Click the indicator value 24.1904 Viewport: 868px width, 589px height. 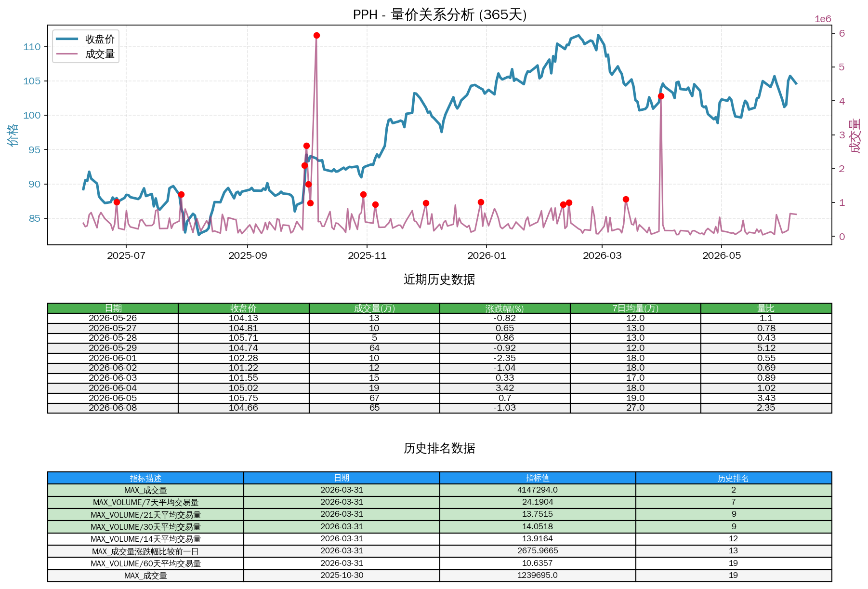point(538,502)
